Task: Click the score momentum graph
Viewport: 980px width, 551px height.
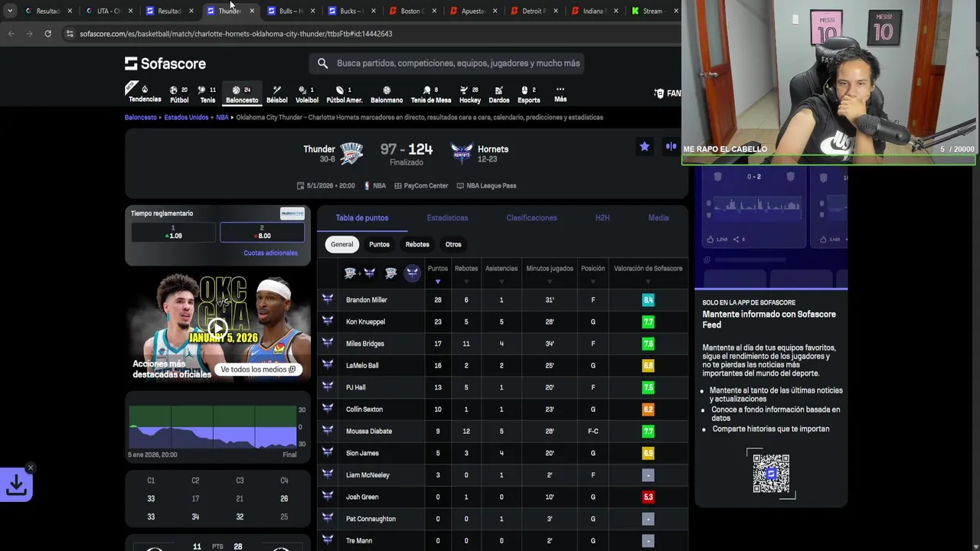Action: (213, 426)
